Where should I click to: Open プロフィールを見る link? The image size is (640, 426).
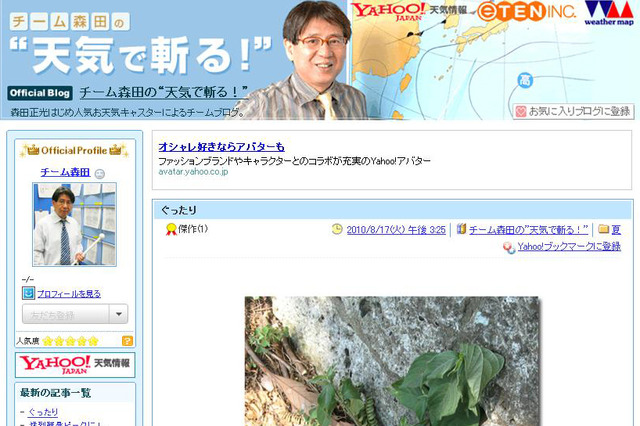[x=69, y=294]
